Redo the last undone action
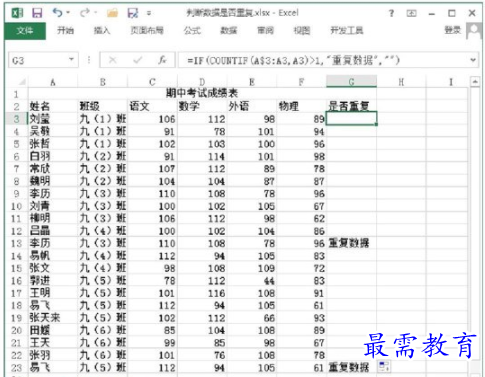Viewport: 485px width, 377px height. click(84, 13)
